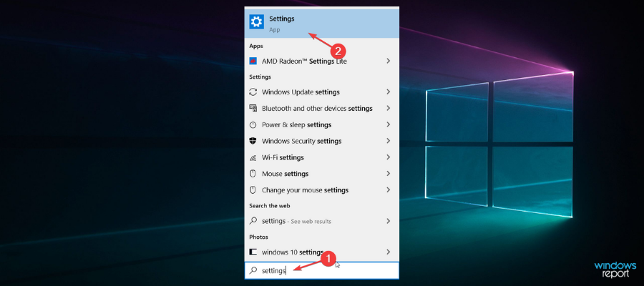This screenshot has height=286, width=644.
Task: Open Windows Update settings
Action: coord(321,92)
